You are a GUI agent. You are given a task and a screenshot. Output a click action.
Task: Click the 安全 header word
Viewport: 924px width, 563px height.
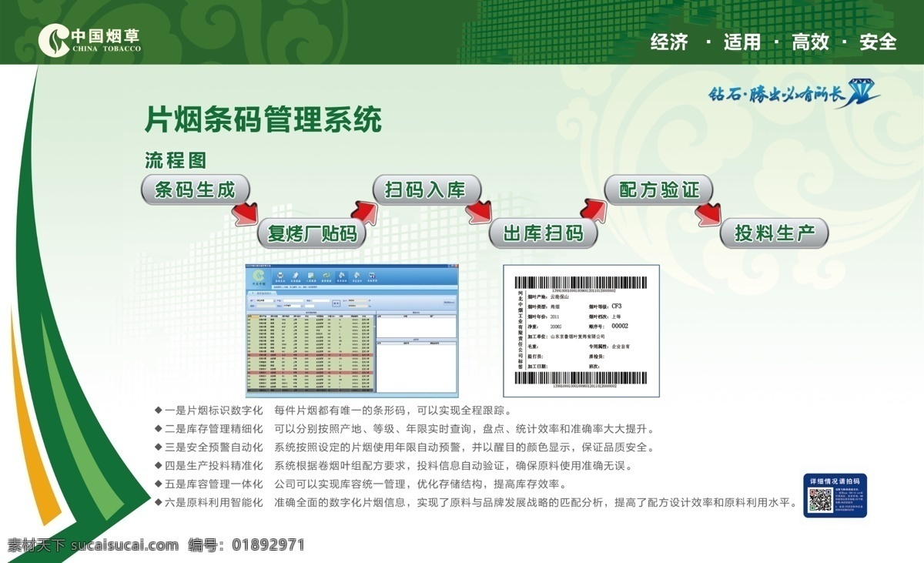pyautogui.click(x=879, y=42)
